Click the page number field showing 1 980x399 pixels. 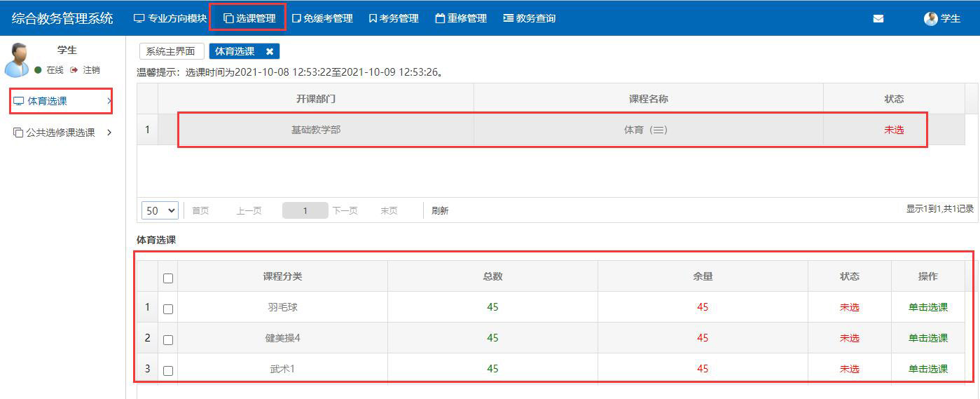pos(305,210)
